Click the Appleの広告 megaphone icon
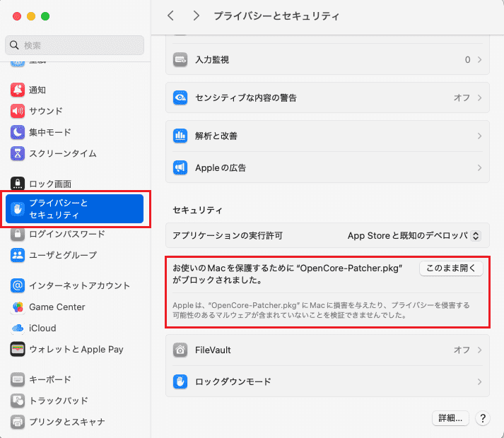 pos(180,167)
